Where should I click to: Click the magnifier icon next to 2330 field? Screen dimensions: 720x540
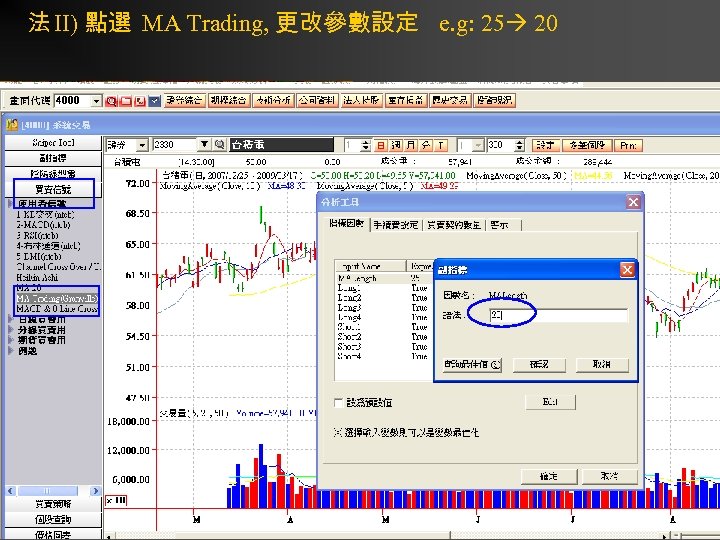point(219,145)
